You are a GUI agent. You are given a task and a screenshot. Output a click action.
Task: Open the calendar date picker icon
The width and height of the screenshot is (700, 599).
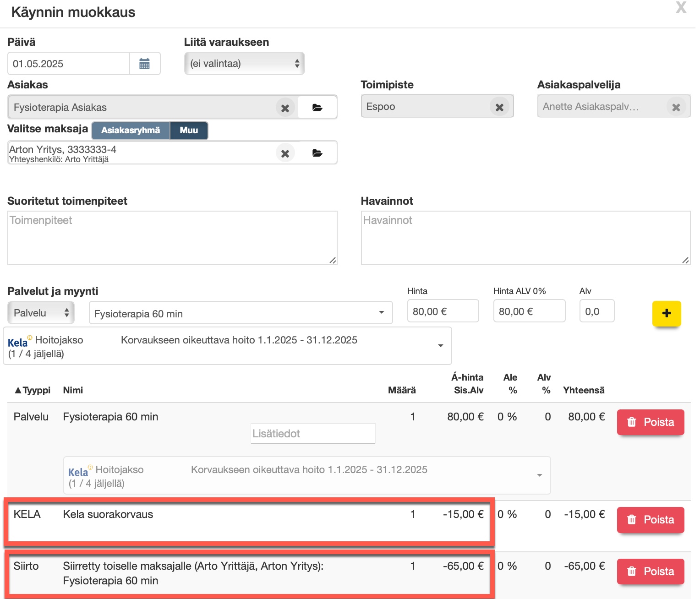click(x=144, y=64)
